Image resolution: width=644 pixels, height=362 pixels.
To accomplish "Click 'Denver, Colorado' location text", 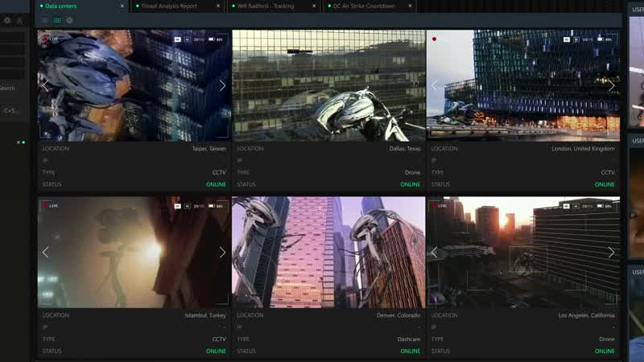I will pyautogui.click(x=398, y=315).
